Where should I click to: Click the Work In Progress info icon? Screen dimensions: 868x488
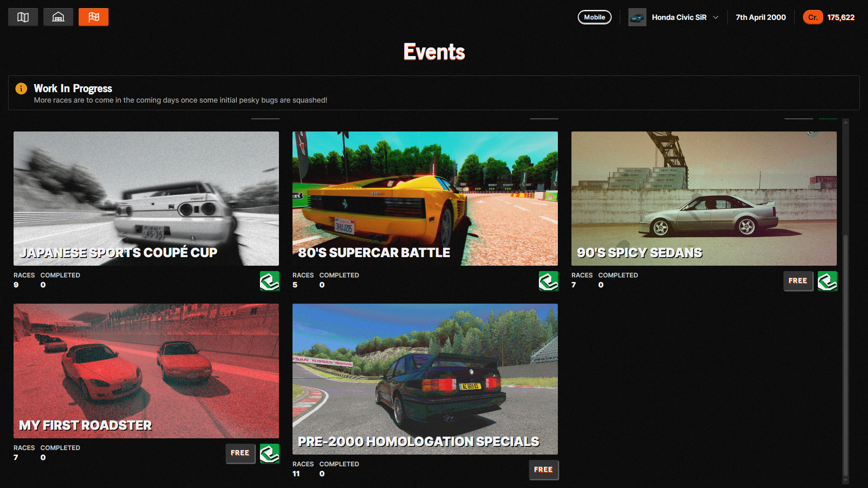click(x=21, y=89)
